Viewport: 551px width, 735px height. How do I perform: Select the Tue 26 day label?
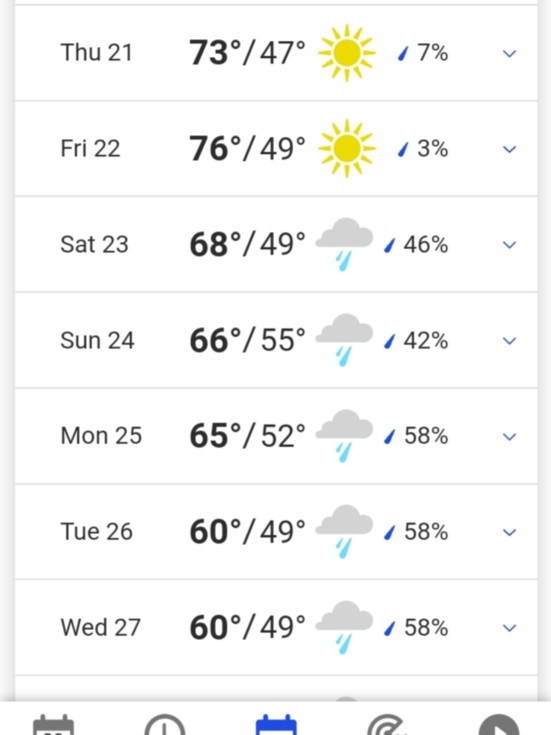(x=96, y=532)
